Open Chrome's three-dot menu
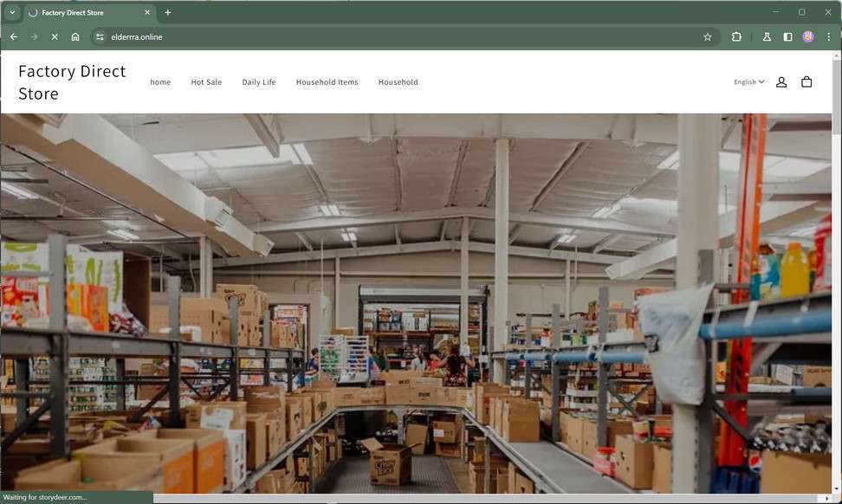The height and width of the screenshot is (504, 842). (829, 37)
